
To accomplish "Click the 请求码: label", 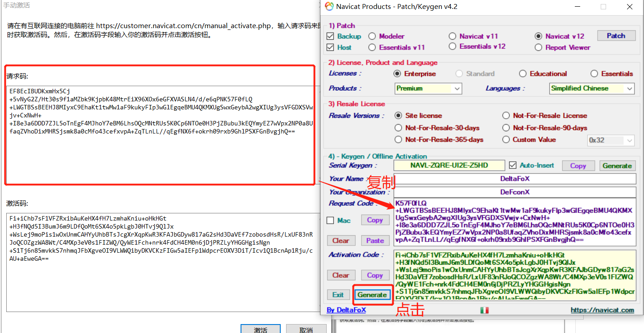I will [x=17, y=76].
